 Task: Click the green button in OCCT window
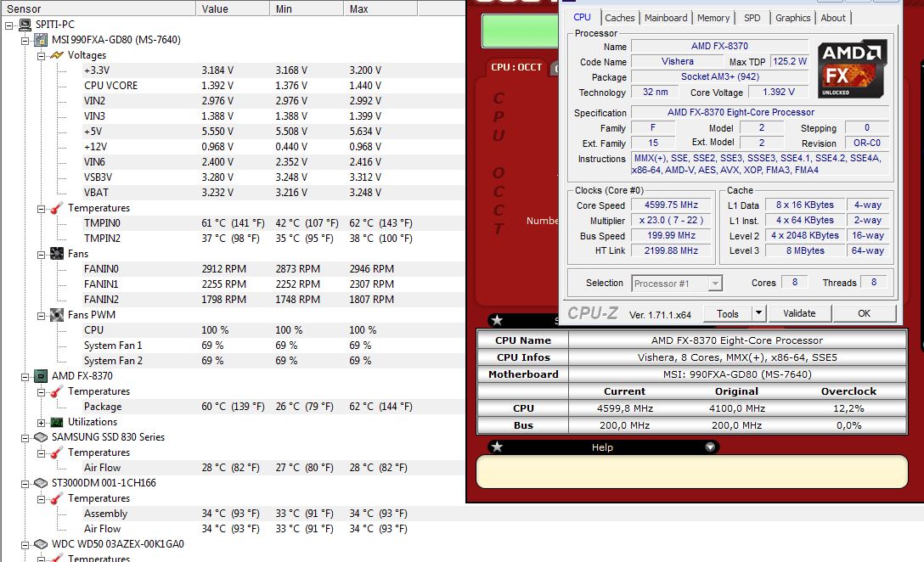520,31
